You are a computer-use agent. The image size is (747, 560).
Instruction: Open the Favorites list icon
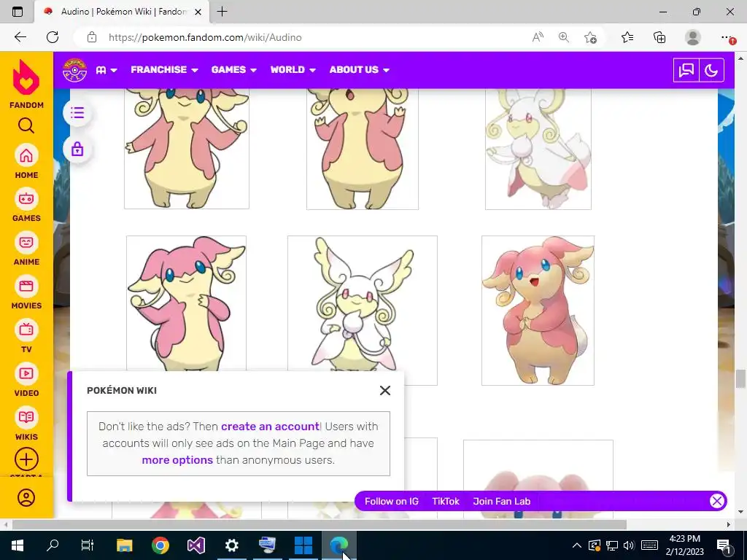[x=627, y=37]
